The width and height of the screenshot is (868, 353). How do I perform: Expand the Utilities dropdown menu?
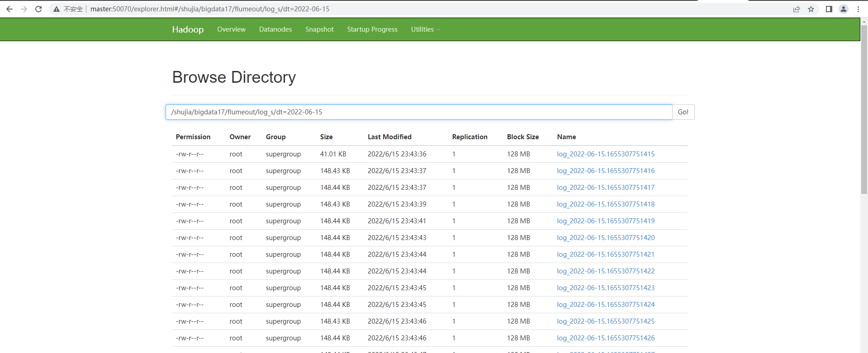(425, 29)
